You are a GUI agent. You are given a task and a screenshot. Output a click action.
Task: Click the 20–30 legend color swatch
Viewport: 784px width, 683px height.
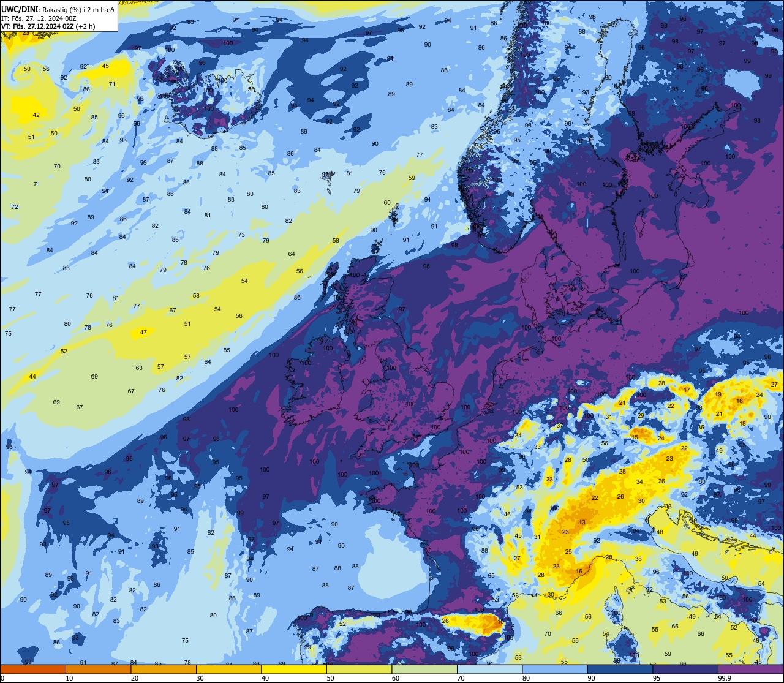(164, 670)
